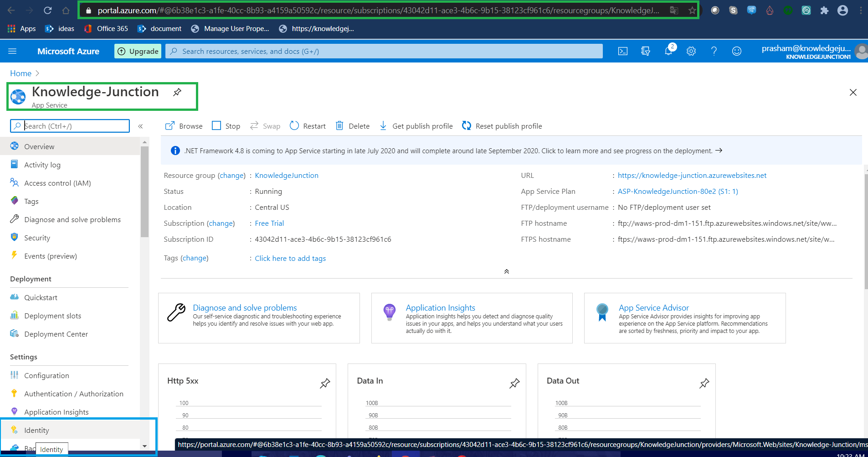Open the feedback smiley icon

click(x=737, y=51)
